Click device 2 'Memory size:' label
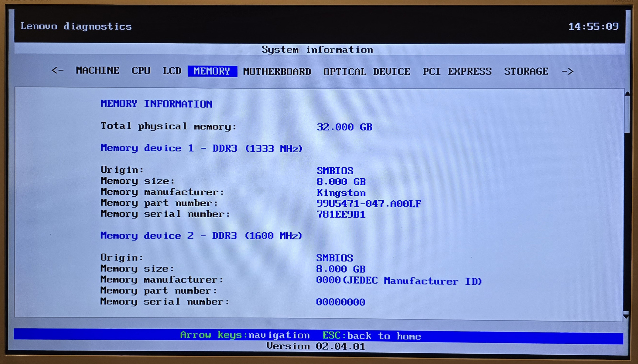The width and height of the screenshot is (638, 364). (x=137, y=269)
